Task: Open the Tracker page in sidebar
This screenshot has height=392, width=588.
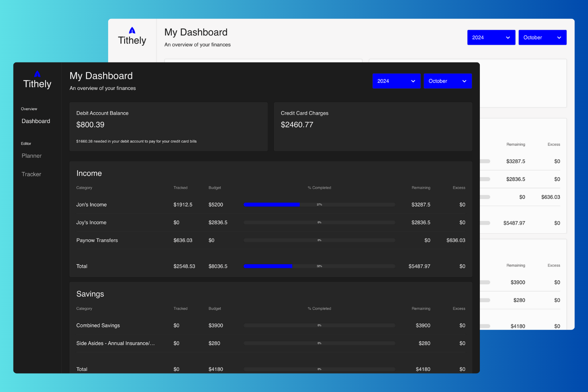Action: pos(31,174)
